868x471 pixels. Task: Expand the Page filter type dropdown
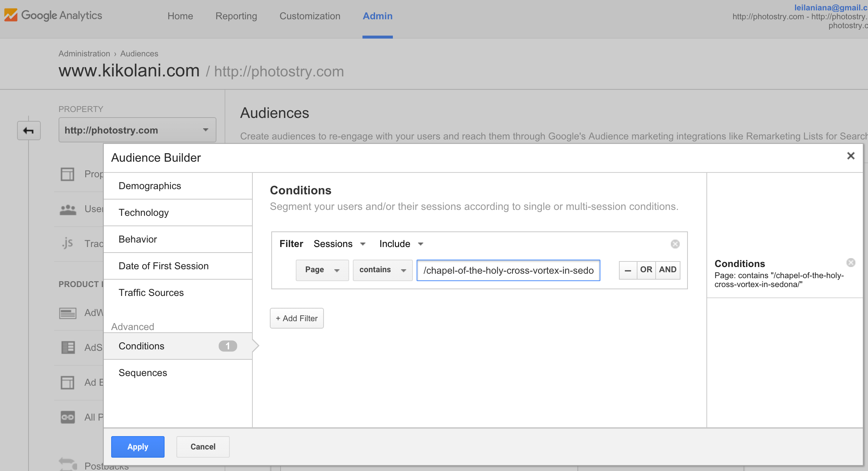coord(321,269)
